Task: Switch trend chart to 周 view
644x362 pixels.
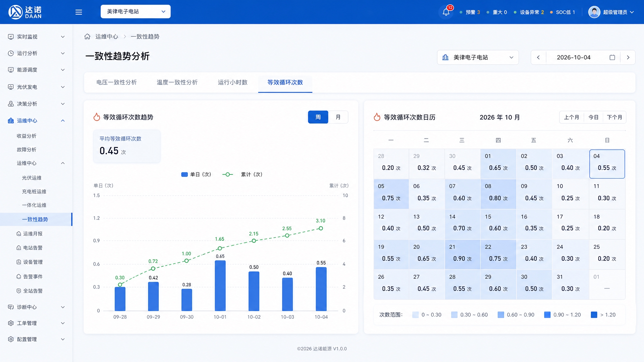Action: click(x=318, y=117)
